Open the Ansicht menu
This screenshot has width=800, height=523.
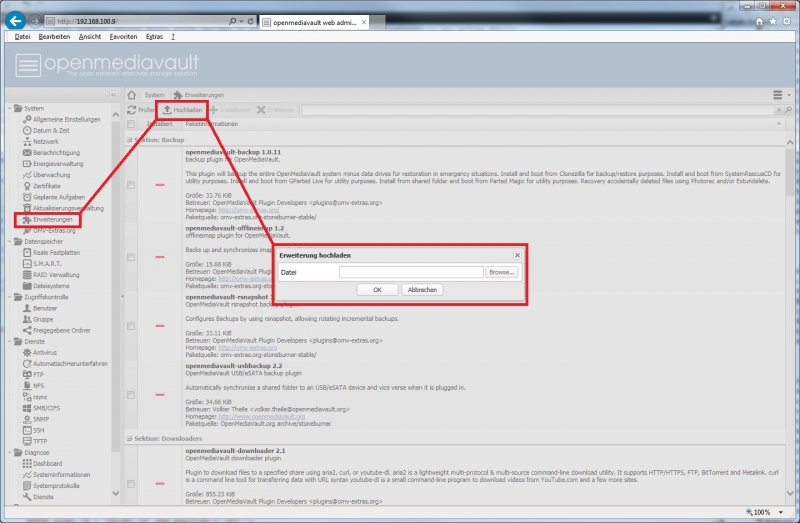click(x=90, y=37)
